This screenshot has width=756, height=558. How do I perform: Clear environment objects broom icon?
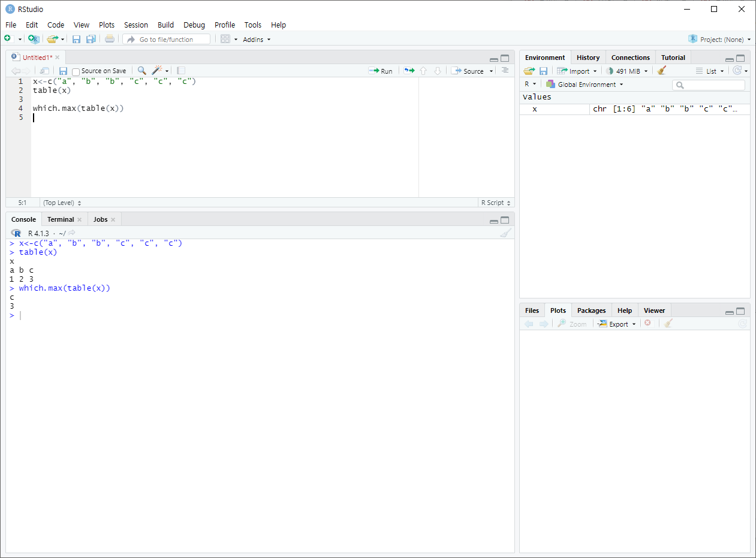[x=662, y=71]
